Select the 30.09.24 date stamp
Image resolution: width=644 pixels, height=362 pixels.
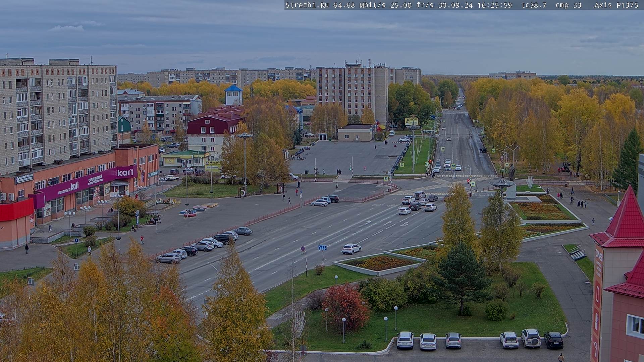coord(455,5)
